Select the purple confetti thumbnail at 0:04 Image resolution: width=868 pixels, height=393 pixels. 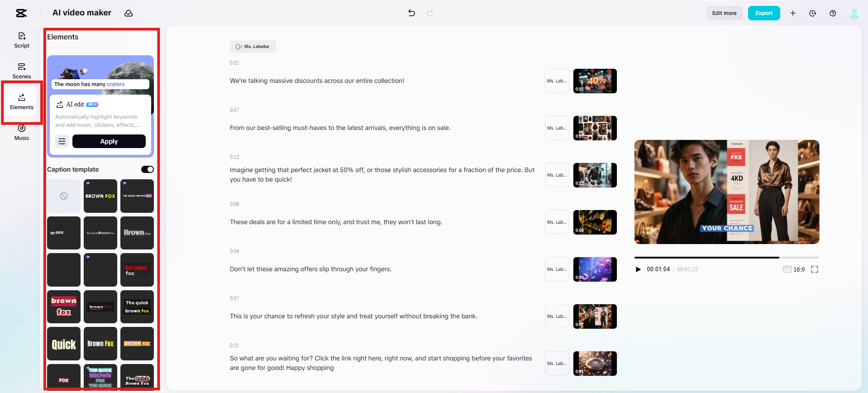pos(595,269)
